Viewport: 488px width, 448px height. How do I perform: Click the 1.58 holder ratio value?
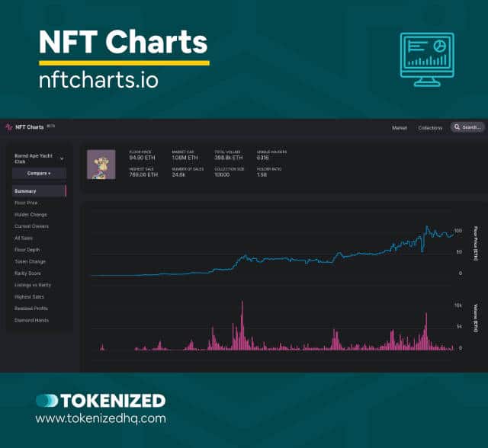pos(262,174)
